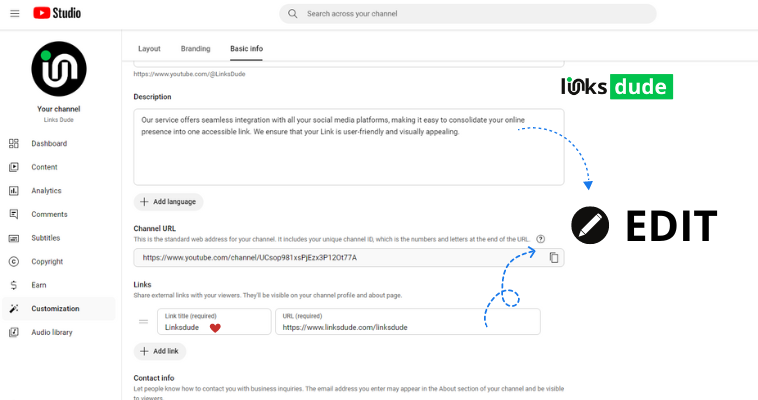
Task: Click the Copyright icon in sidebar
Action: click(x=14, y=262)
